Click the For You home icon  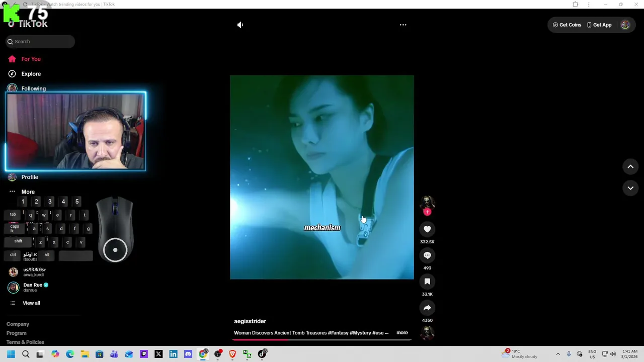[x=12, y=59]
